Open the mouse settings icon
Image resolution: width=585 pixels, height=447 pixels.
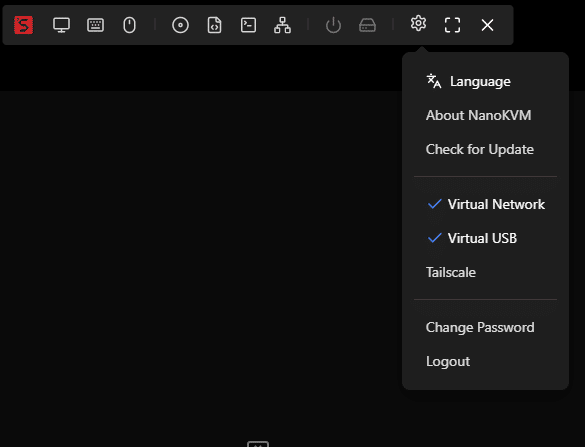129,25
